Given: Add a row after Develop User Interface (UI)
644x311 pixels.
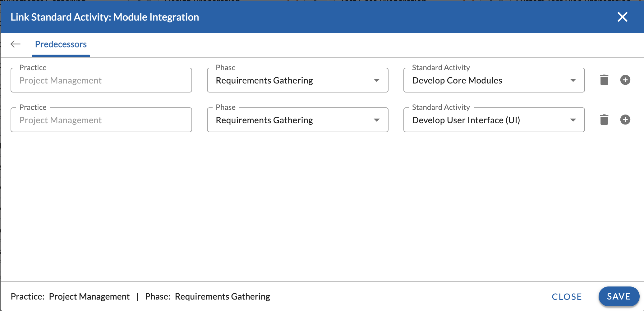Looking at the screenshot, I should pos(625,120).
